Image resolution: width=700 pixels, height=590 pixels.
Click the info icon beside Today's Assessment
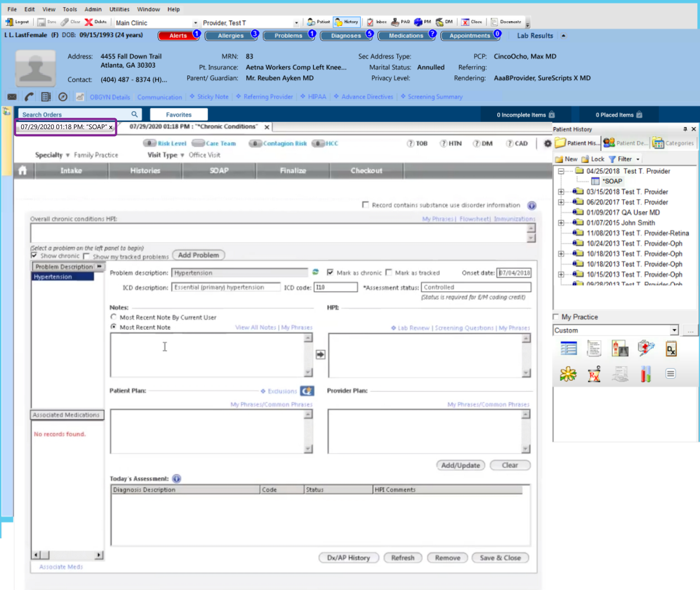coord(177,479)
